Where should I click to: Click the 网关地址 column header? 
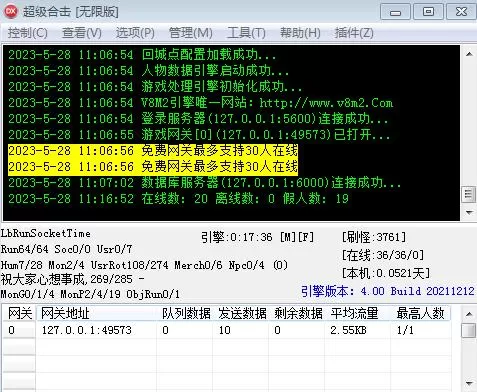pyautogui.click(x=96, y=313)
